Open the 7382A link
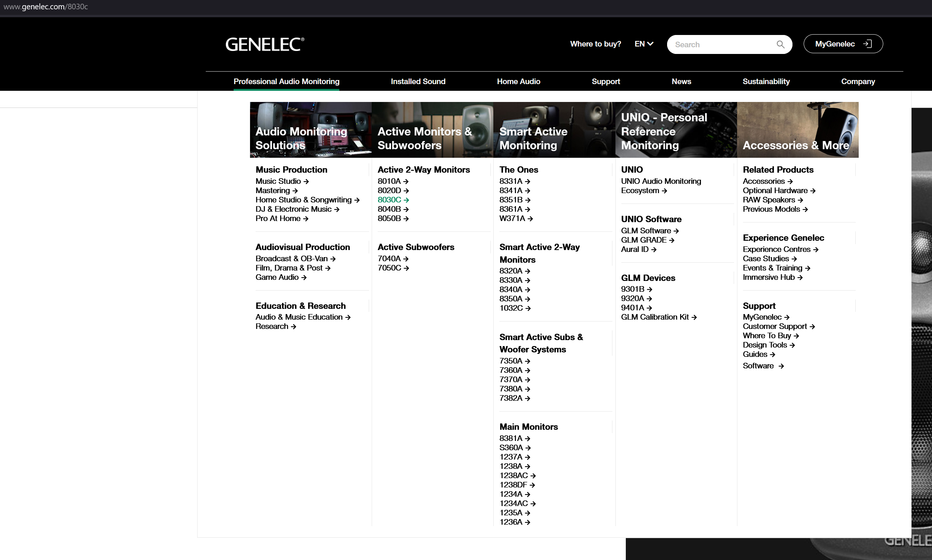Viewport: 932px width, 560px height. [515, 398]
